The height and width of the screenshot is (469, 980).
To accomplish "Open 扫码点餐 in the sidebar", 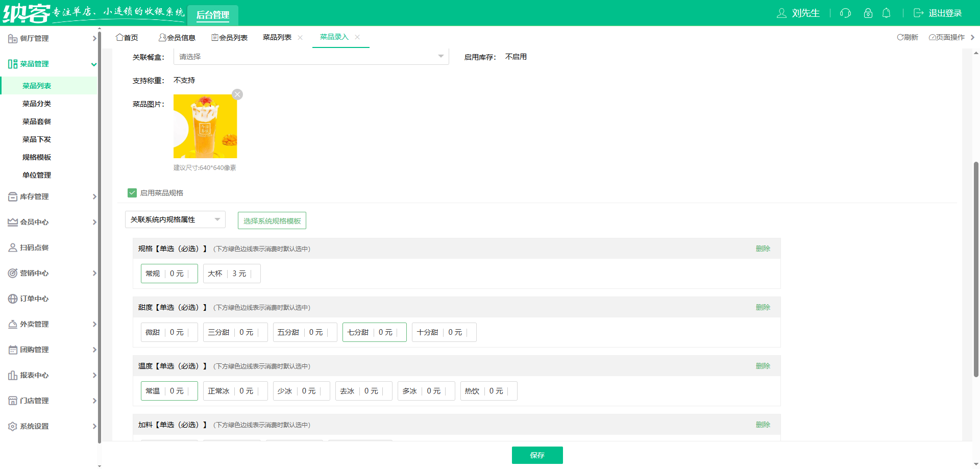I will click(34, 248).
